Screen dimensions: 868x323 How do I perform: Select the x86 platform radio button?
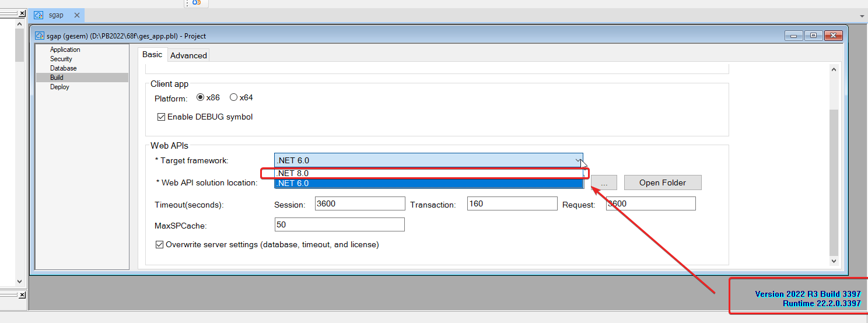[201, 97]
